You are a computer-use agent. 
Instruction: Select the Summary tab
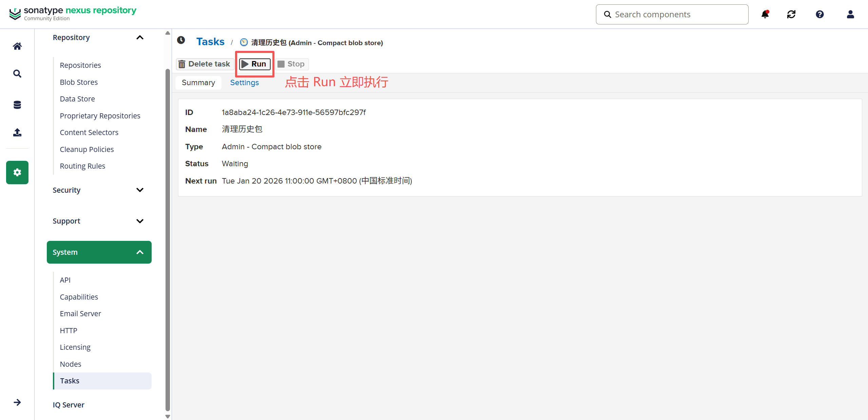coord(198,83)
